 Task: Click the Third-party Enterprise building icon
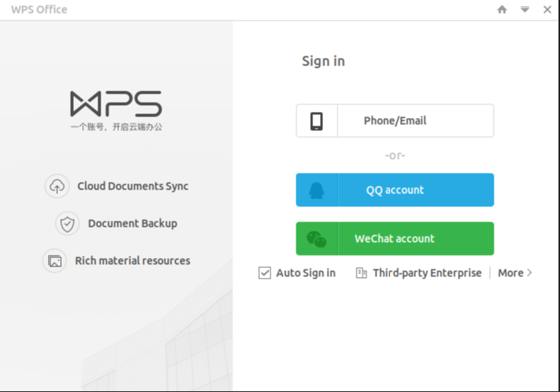(361, 272)
